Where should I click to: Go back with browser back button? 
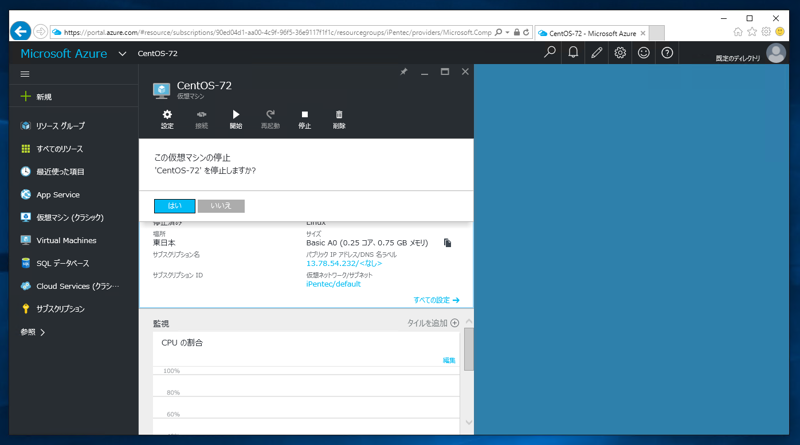click(x=20, y=32)
